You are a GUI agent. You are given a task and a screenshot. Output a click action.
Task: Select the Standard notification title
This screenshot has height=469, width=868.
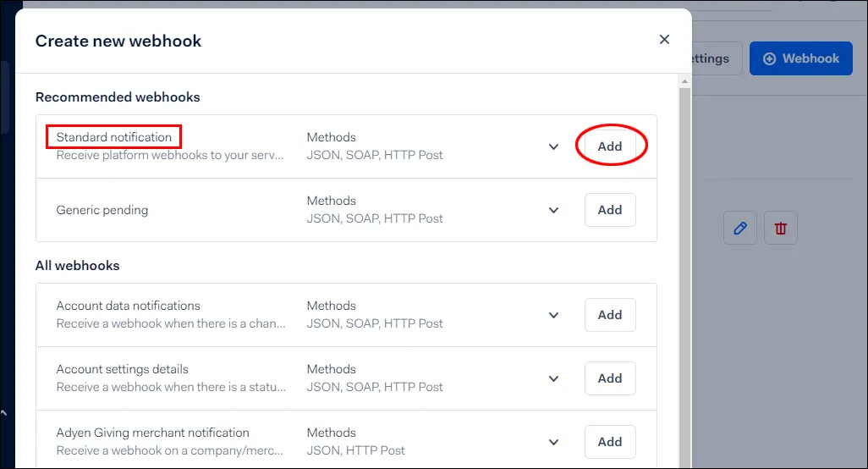[x=114, y=137]
